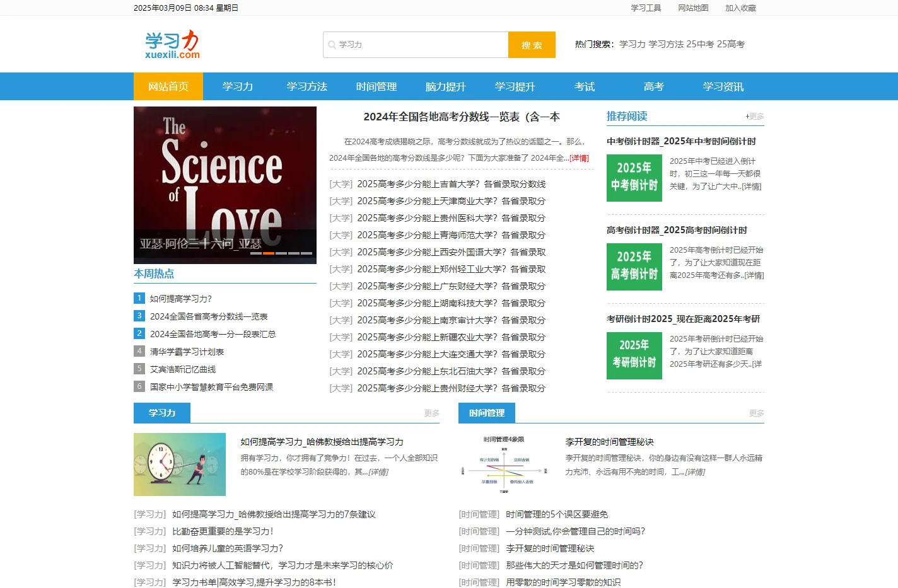Select the active orange carousel indicator
Viewport: 898px width, 588px height.
click(269, 253)
